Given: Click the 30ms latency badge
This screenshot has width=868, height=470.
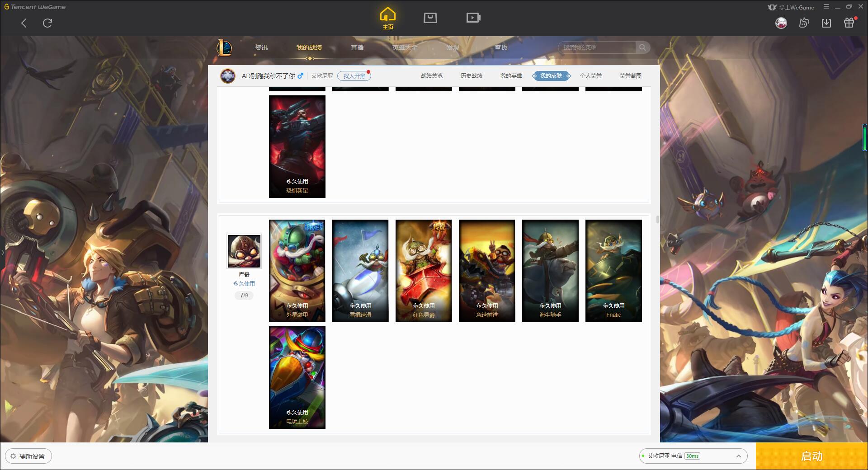Looking at the screenshot, I should [692, 456].
